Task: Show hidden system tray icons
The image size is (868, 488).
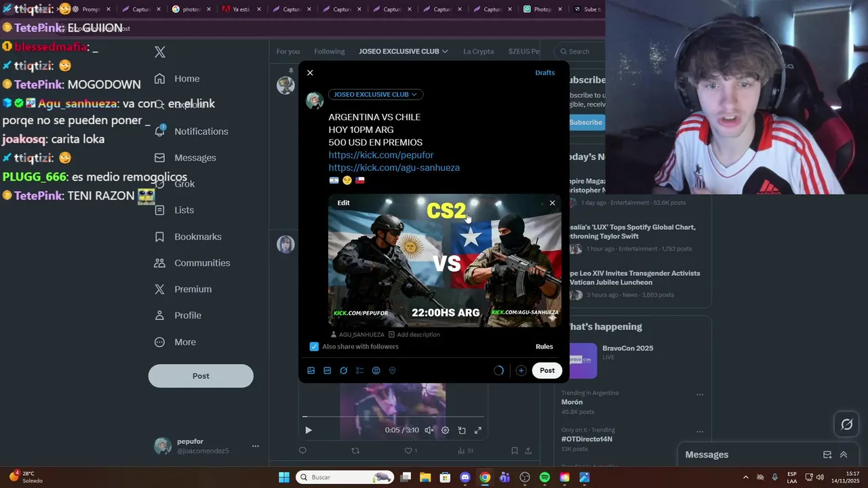Action: point(746,478)
